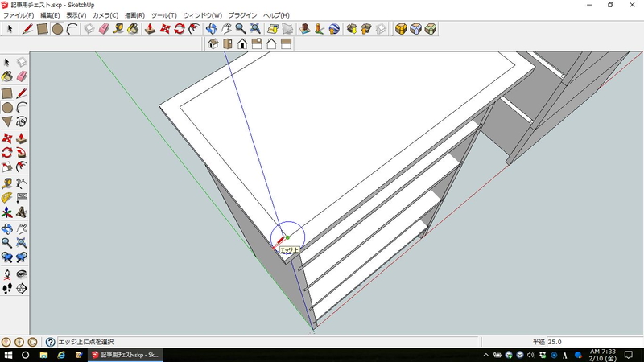Click the Zoom Extents icon in top toolbar

[256, 29]
